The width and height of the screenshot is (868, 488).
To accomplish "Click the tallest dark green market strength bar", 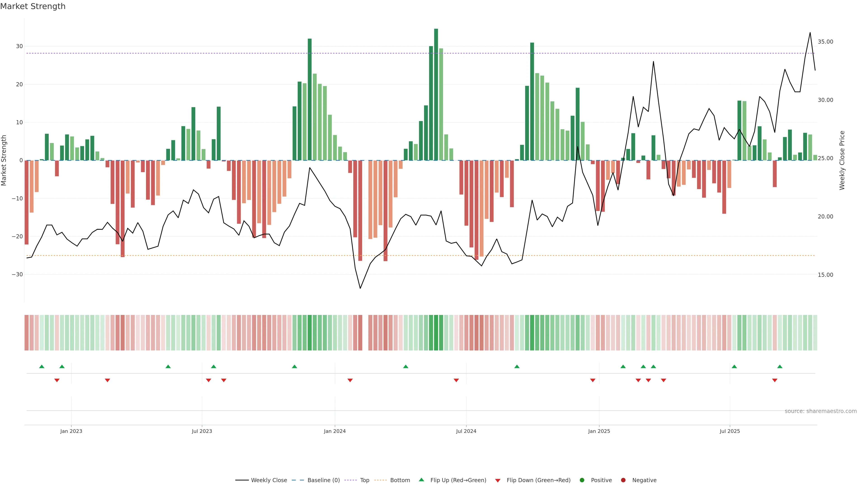I will click(436, 94).
